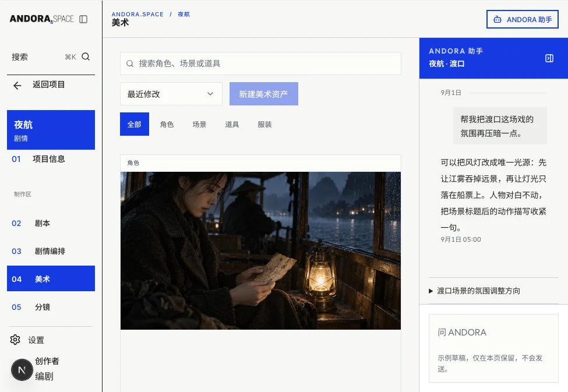Viewport: 568px width, 392px height.
Task: Click the 角色 label above the image card
Action: pyautogui.click(x=133, y=163)
